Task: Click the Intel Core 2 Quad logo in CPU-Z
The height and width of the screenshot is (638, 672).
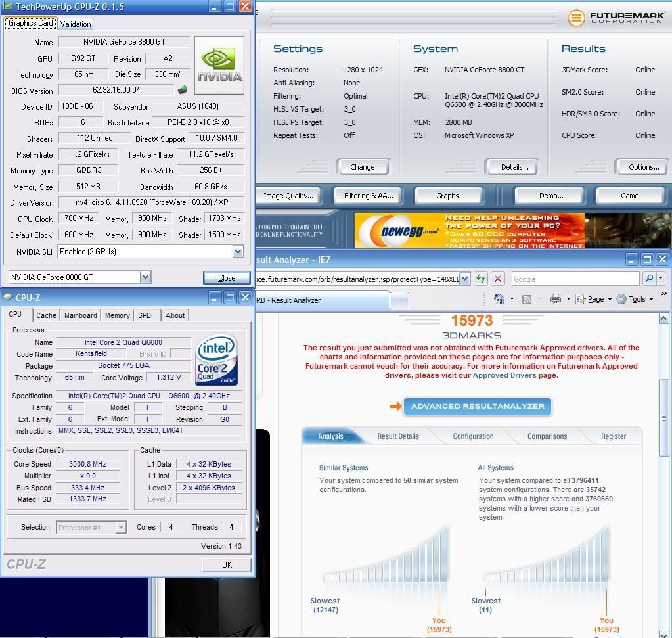Action: pos(217,359)
